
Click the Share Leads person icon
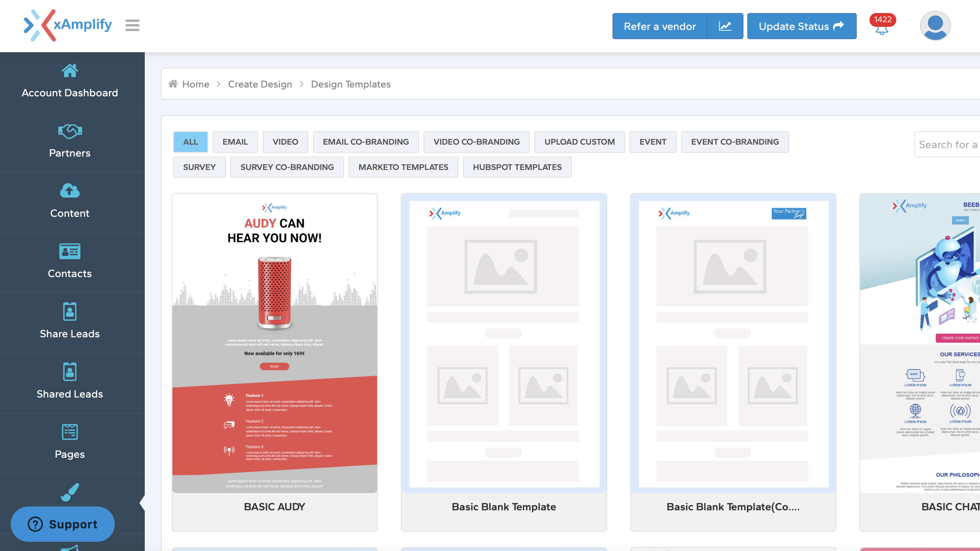tap(70, 311)
